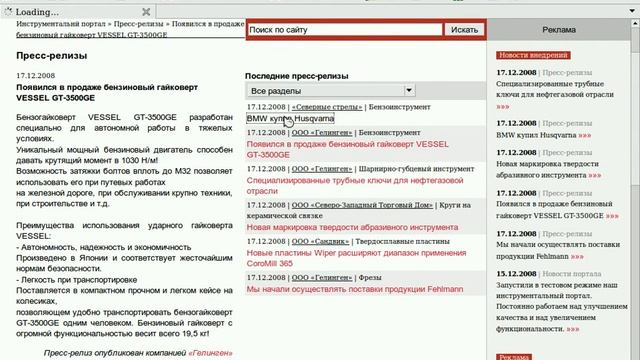
Task: Open Новые пластины Wiper CoroMill 365 link
Action: pyautogui.click(x=356, y=258)
